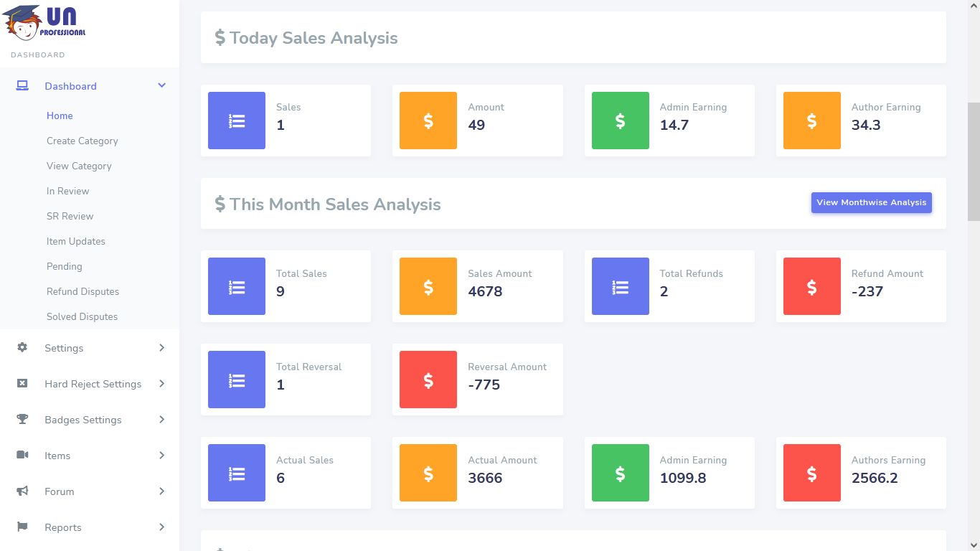Click the Forum megaphone icon
This screenshot has width=980, height=551.
pos(22,491)
